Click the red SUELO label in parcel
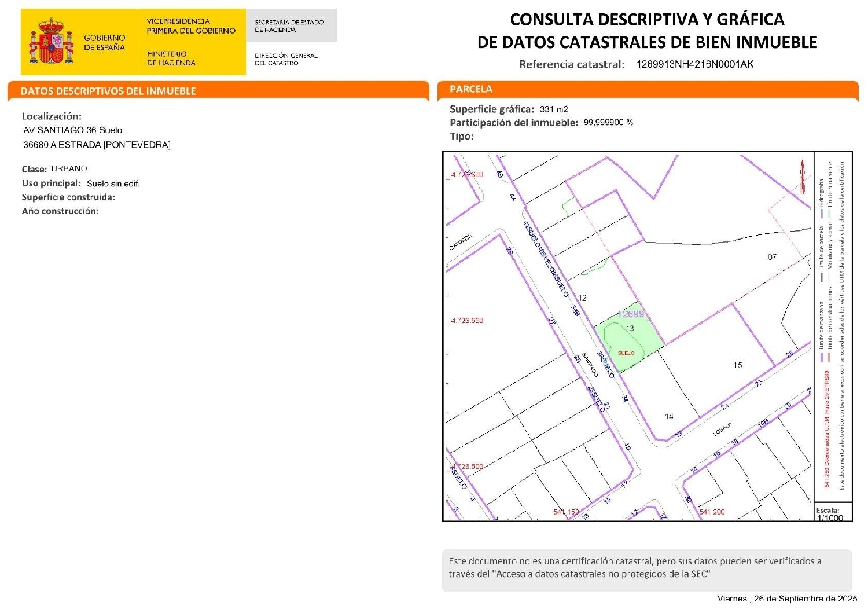 click(626, 353)
